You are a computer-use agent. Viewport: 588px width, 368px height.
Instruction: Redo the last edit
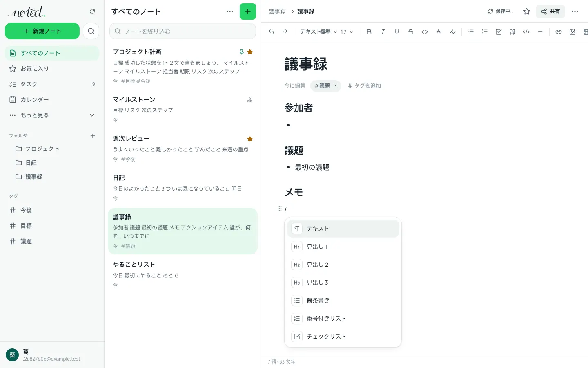coord(285,32)
